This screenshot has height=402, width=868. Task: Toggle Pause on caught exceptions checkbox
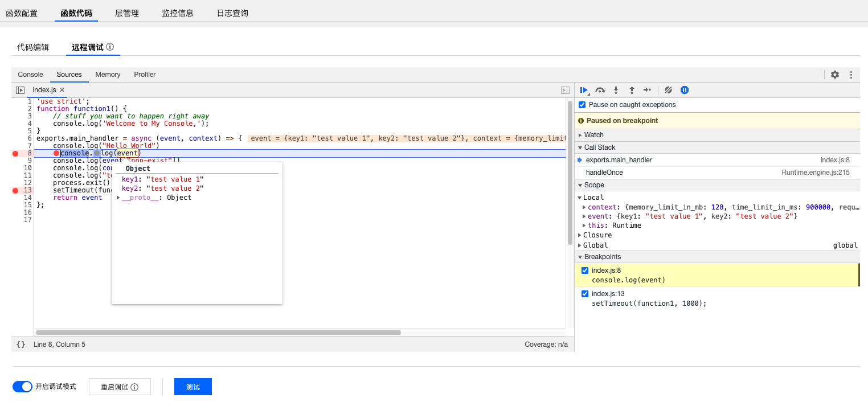(582, 105)
